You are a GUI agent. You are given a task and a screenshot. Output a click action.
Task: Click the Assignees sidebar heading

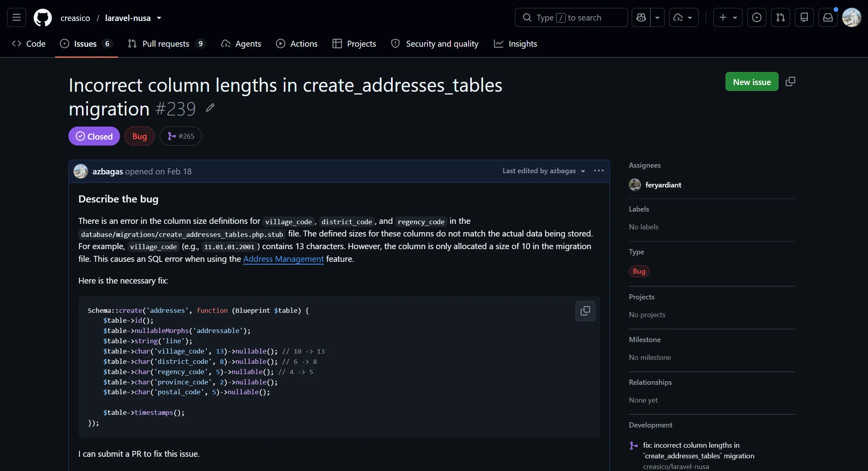(645, 165)
